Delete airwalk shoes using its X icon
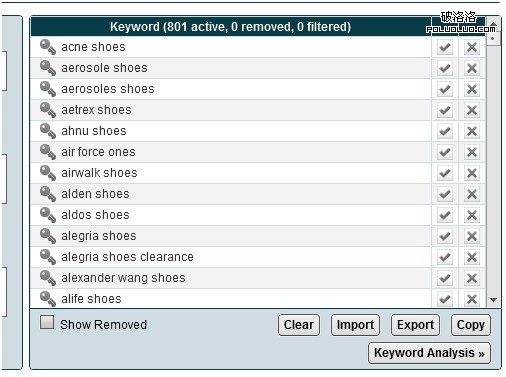Screen dimensions: 506x377 click(x=472, y=173)
